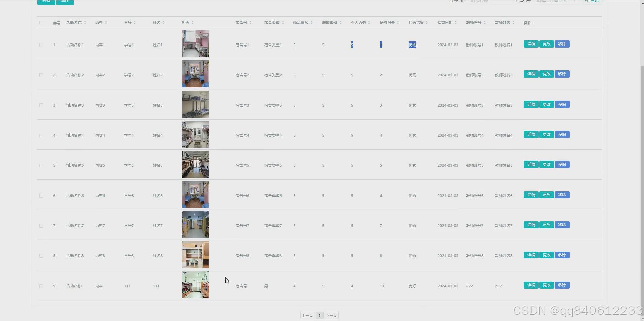Screen dimensions: 644x321
Task: Click 移除 in row 活动名称7
Action: click(x=562, y=225)
